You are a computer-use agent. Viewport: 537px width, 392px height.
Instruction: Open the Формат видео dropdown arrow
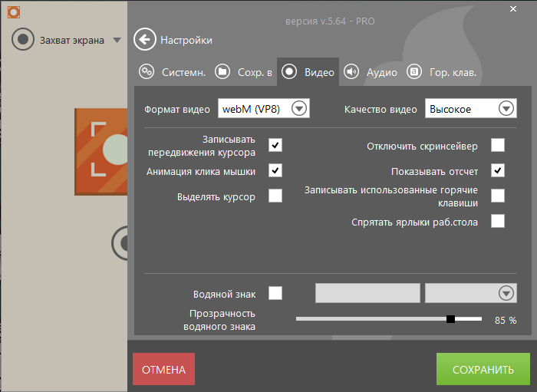click(x=299, y=108)
